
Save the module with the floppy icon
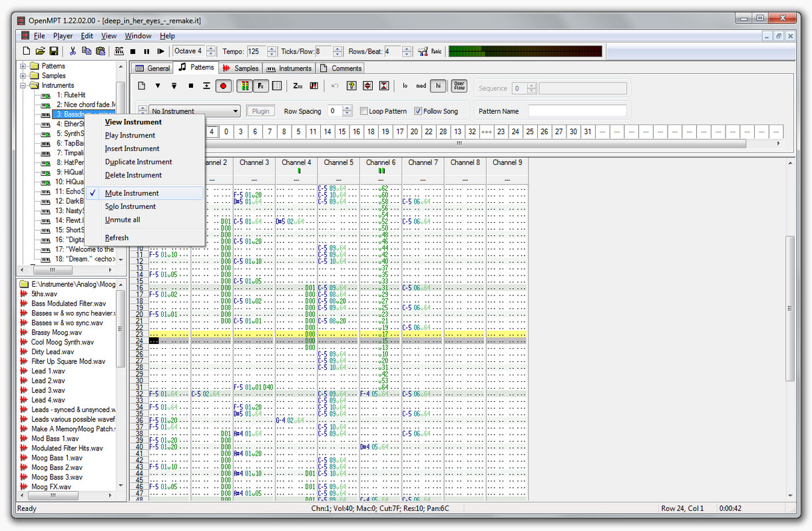tap(54, 51)
